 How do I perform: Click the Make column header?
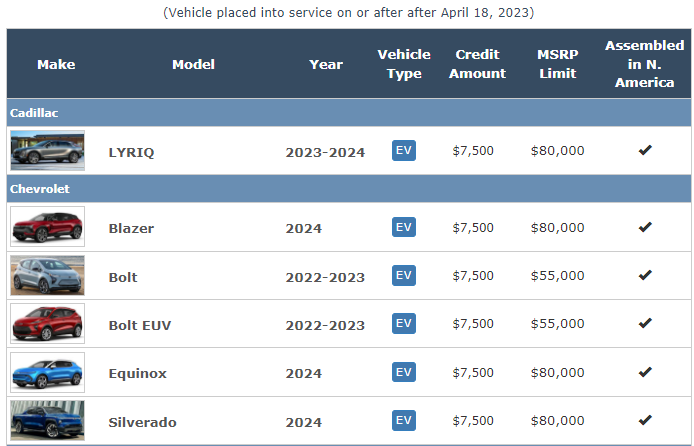click(56, 65)
